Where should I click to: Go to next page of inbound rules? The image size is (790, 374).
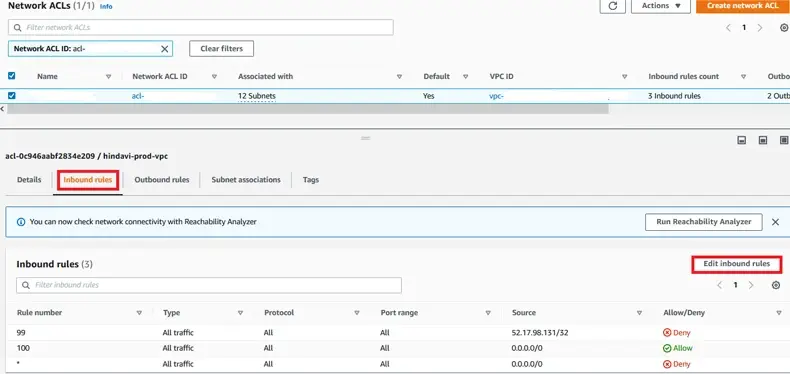point(751,285)
